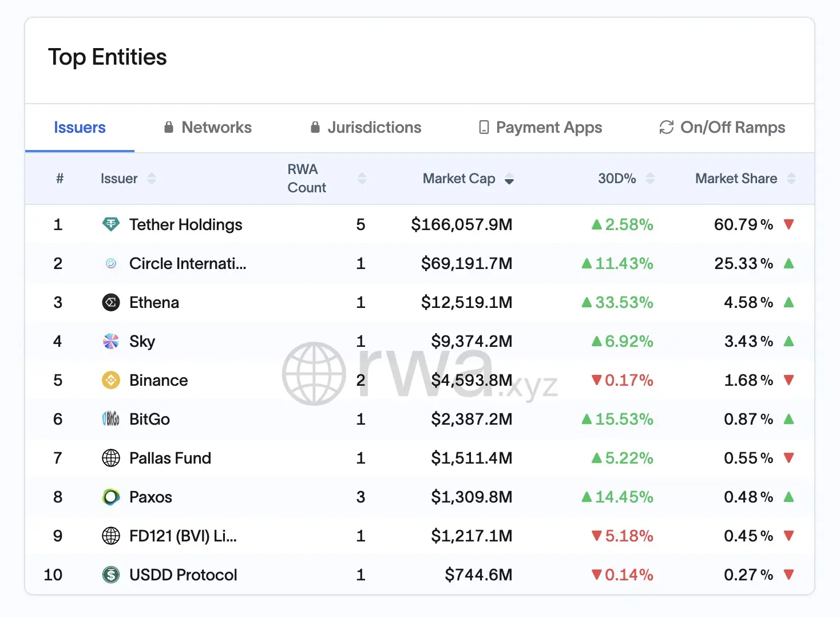Switch to the Networks tab

(x=208, y=127)
